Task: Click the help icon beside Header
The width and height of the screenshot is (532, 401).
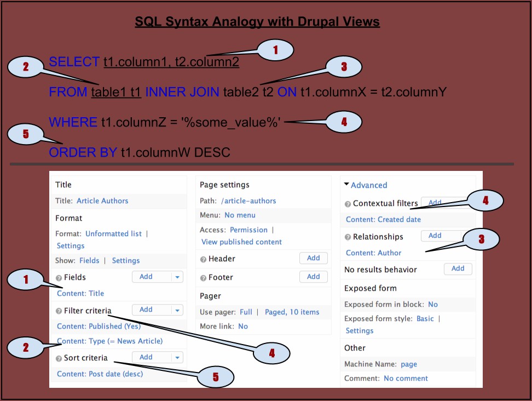Action: (204, 259)
